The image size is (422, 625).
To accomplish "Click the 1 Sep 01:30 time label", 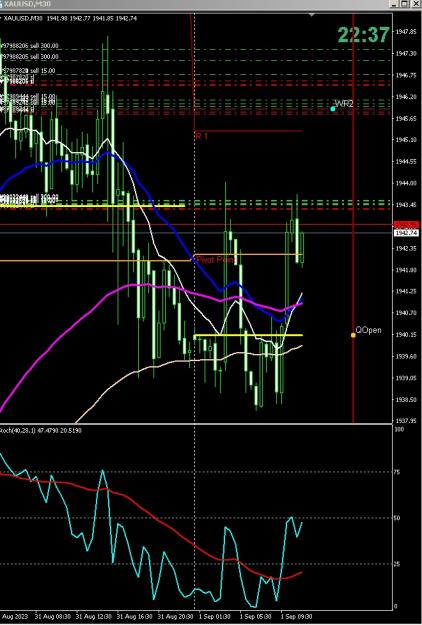I will 215,616.
